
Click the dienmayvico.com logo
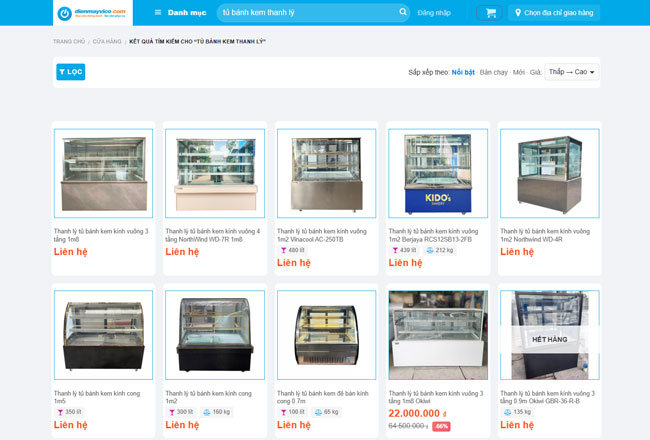pos(93,13)
